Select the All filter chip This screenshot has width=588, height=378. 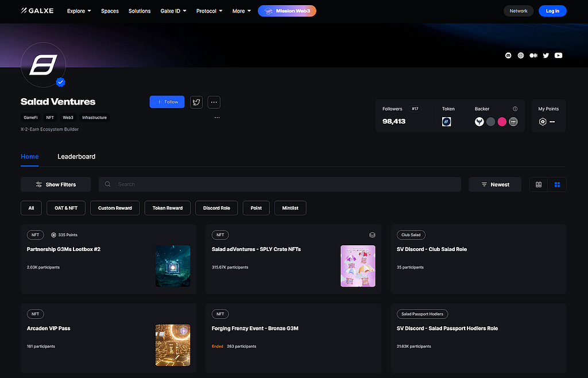click(x=31, y=208)
